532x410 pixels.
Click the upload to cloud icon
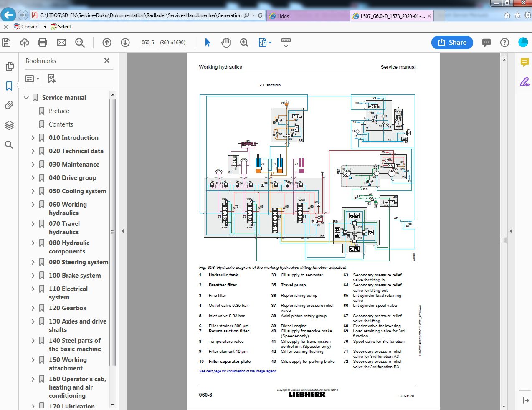coord(25,43)
